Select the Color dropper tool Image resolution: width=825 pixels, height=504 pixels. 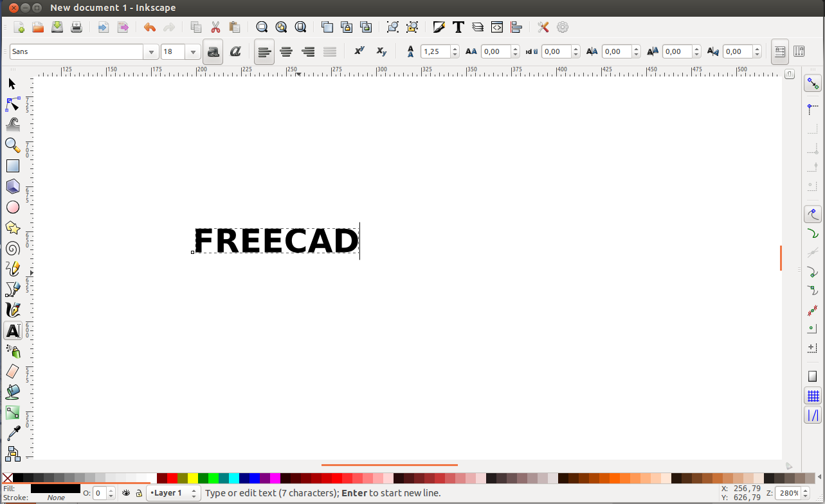point(12,433)
